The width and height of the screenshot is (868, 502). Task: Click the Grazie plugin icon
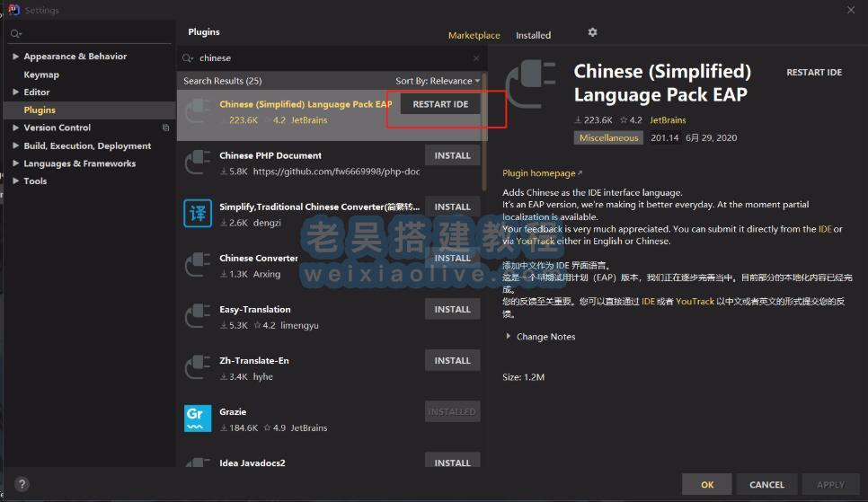coord(198,418)
